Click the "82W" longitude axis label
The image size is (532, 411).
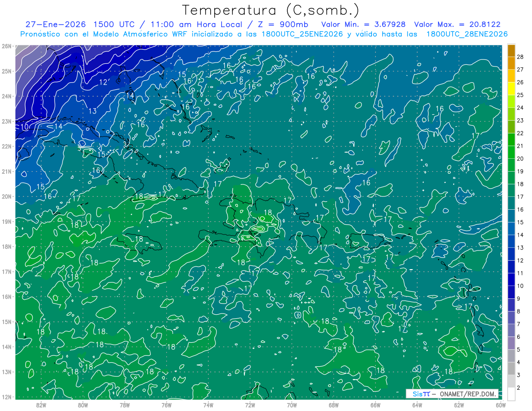41,404
